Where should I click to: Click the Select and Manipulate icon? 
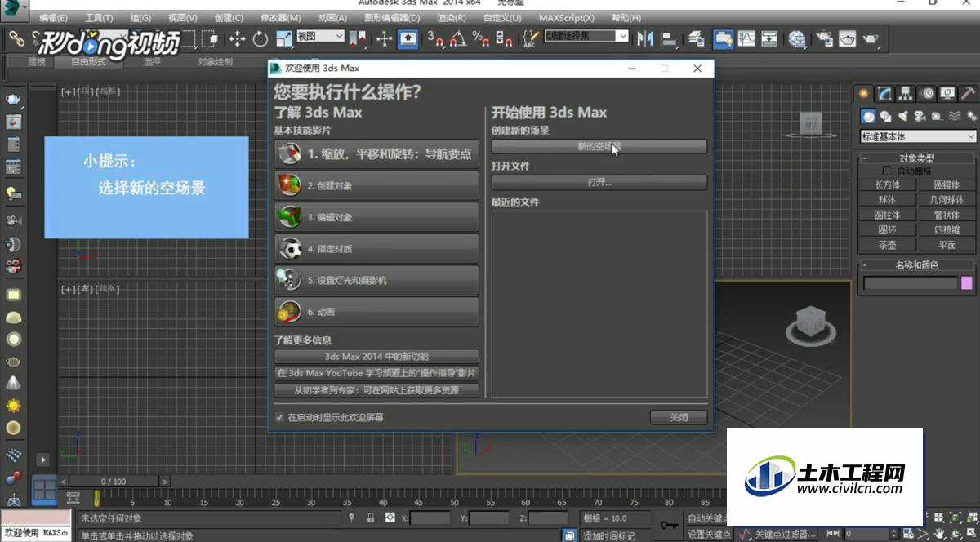385,38
